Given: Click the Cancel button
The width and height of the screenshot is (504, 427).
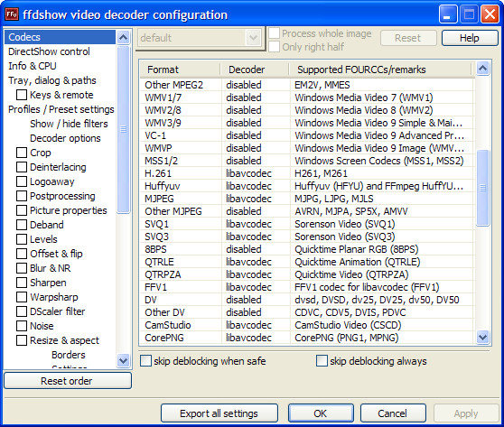Looking at the screenshot, I should 393,413.
